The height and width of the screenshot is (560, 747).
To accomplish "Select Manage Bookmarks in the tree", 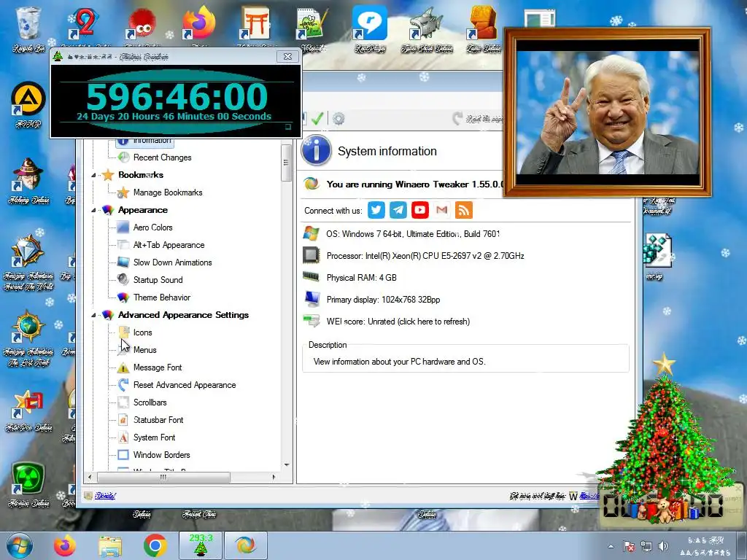I will pos(168,192).
